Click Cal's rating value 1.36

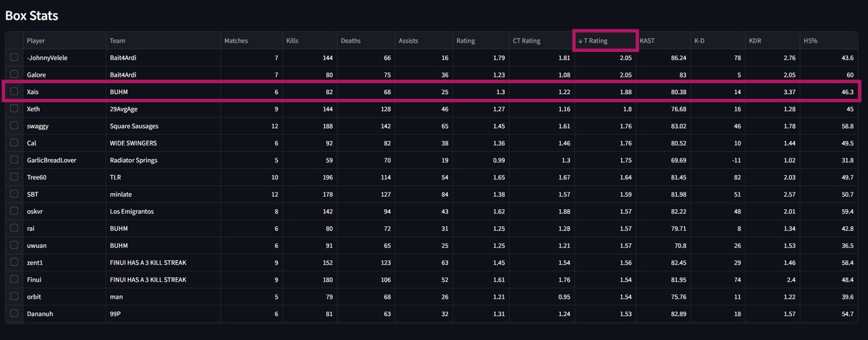480,143
